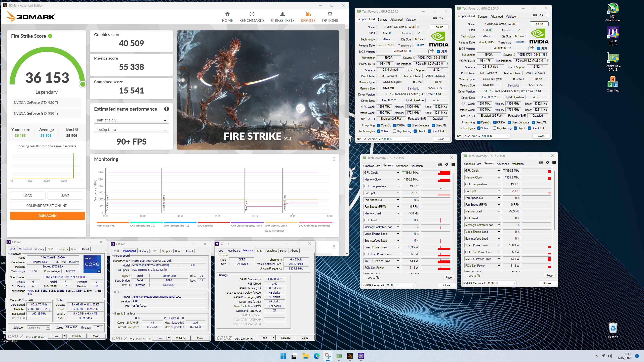Click COMPARE RESULT ONLINE button

point(47,206)
